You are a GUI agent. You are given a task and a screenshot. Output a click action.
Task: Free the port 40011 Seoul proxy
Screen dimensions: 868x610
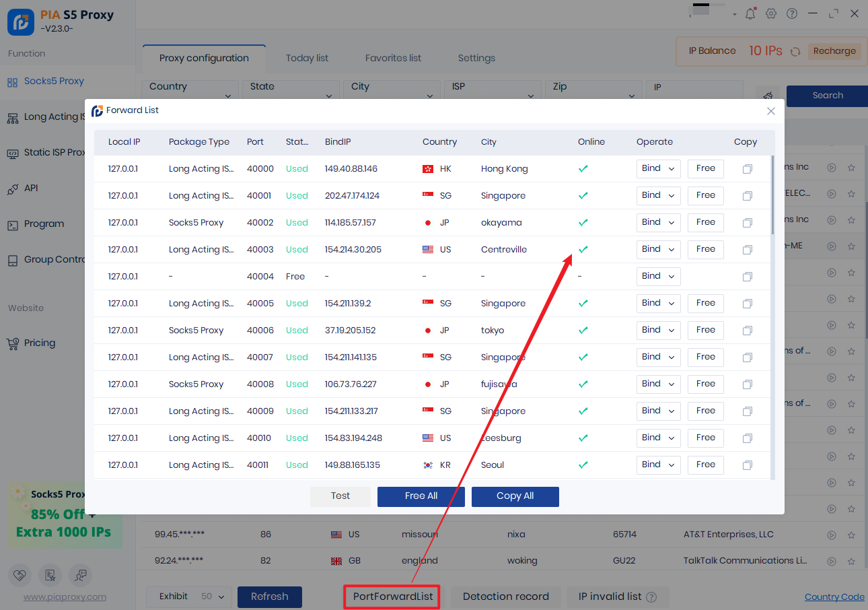coord(705,465)
